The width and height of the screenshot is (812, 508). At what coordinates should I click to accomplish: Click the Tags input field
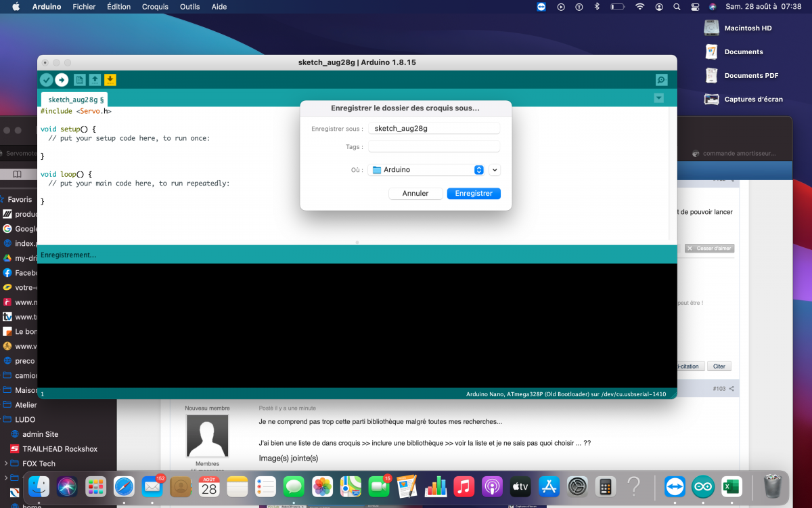click(434, 146)
